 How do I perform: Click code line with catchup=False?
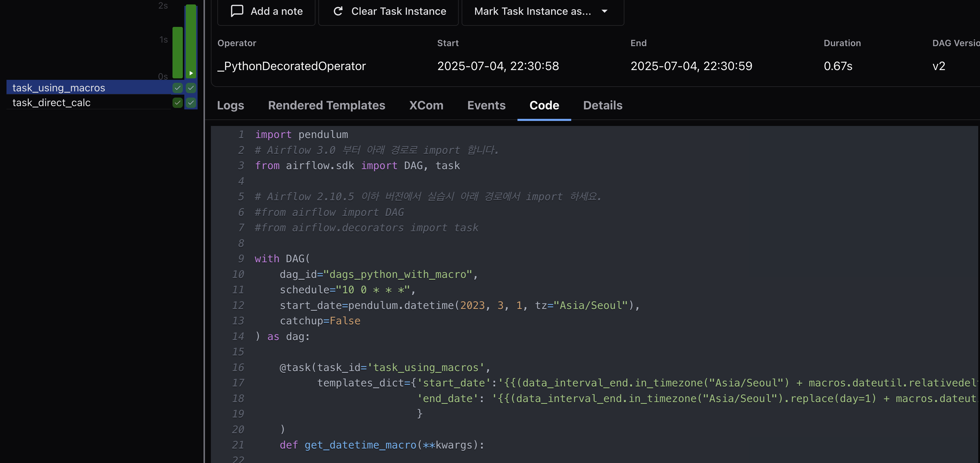[320, 320]
